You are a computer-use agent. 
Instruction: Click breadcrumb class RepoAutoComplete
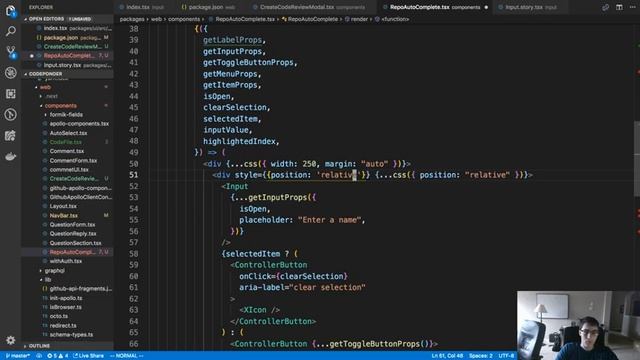pos(313,19)
